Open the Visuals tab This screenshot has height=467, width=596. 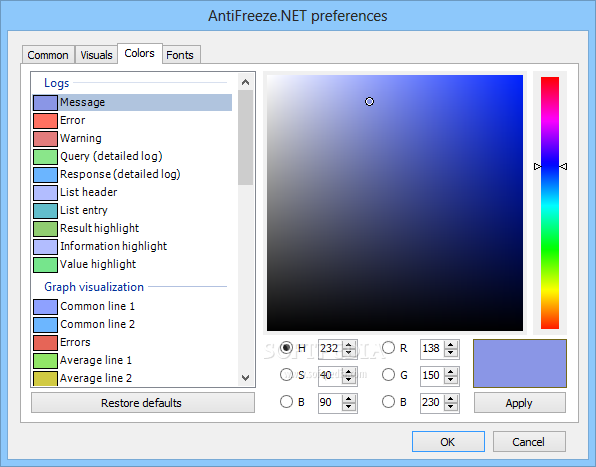pos(96,55)
